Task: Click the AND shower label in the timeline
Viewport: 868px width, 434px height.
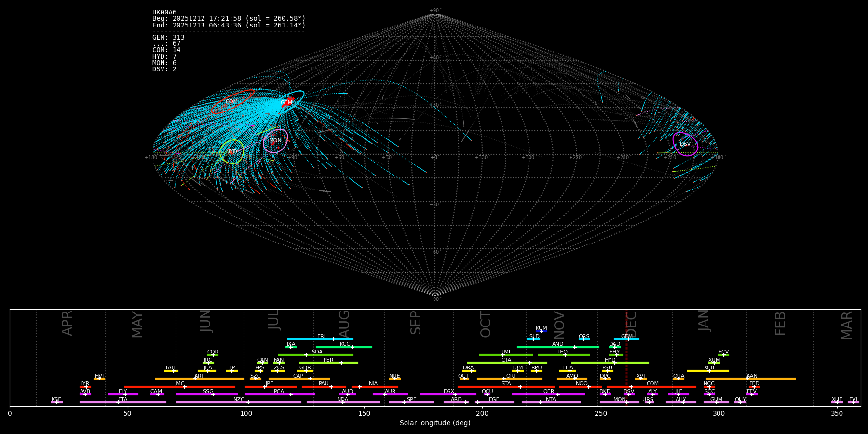Action: 557,344
